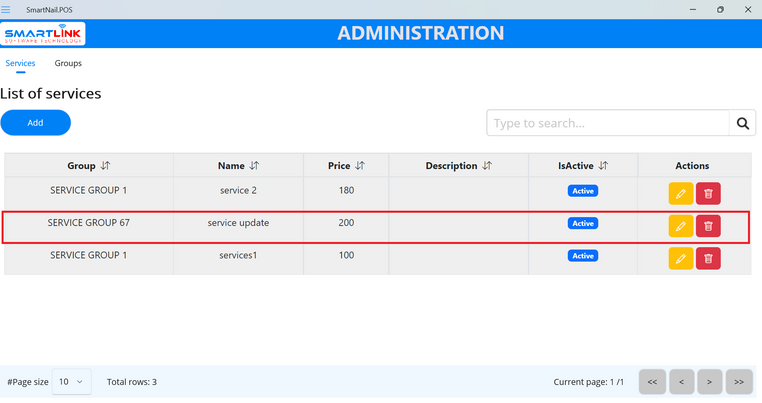Click pencil icon for service update row

[680, 226]
